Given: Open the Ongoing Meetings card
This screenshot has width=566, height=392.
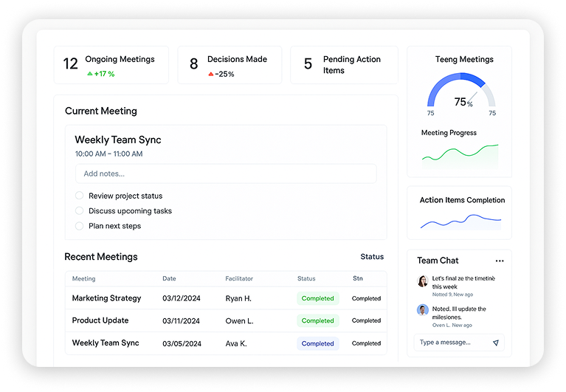Looking at the screenshot, I should [x=111, y=65].
